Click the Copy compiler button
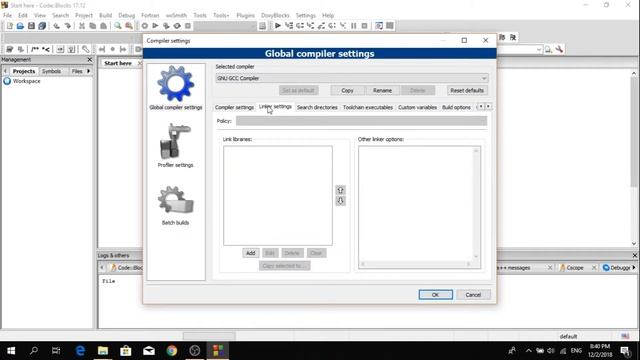The height and width of the screenshot is (360, 640). coord(347,90)
